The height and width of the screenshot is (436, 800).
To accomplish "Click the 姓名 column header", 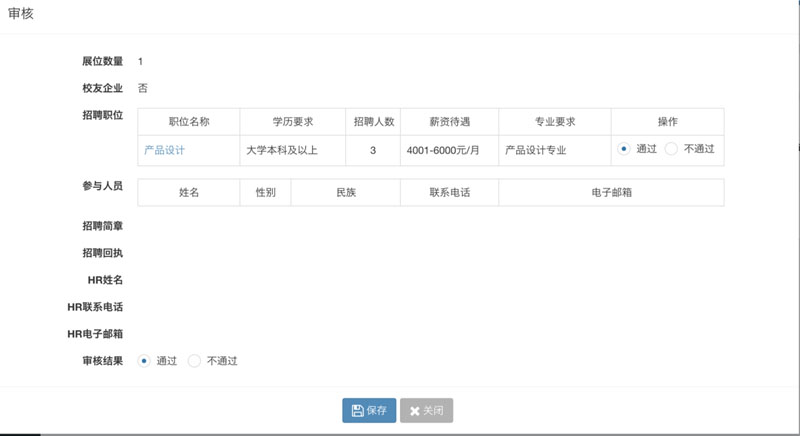I will (x=189, y=192).
